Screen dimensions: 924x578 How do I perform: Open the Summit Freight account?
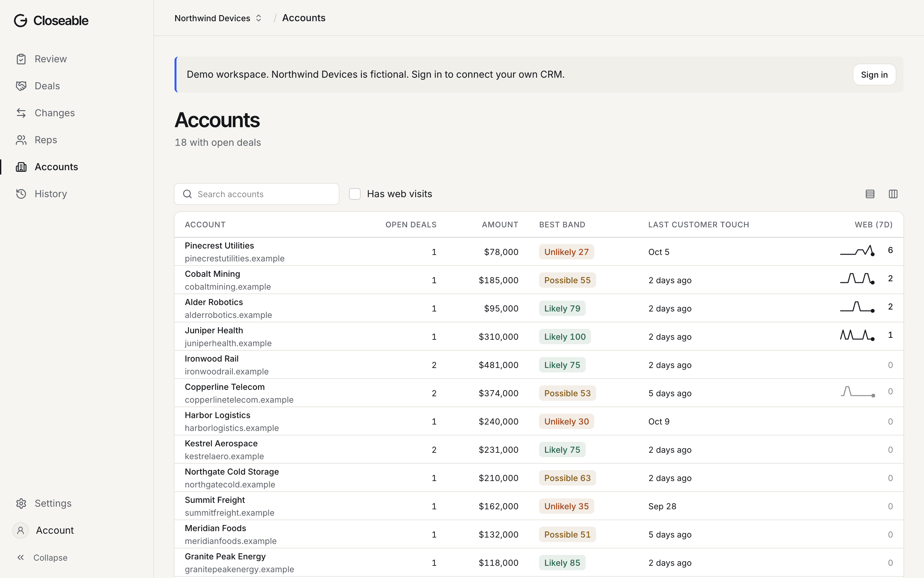coord(215,500)
